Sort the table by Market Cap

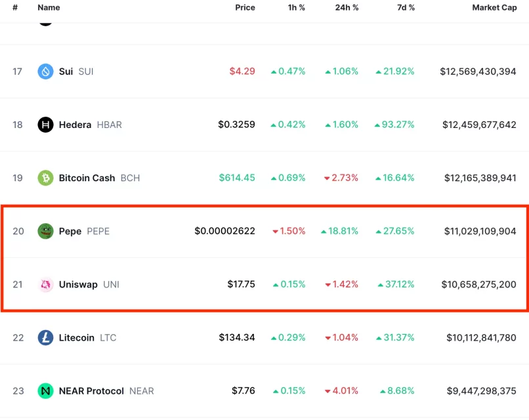point(494,8)
